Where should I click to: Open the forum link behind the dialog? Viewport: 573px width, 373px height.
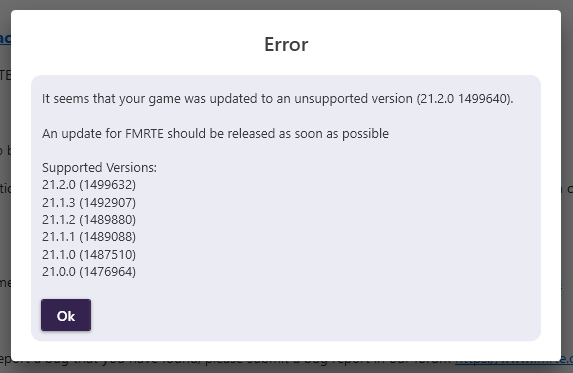click(514, 365)
